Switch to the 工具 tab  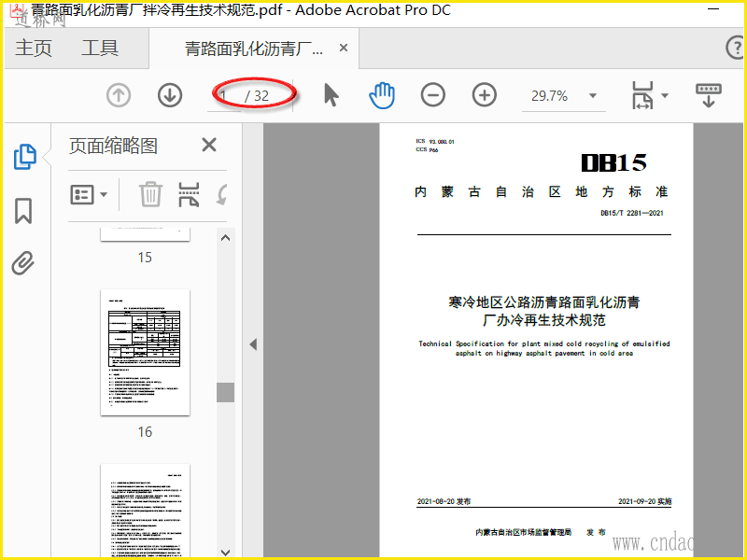[100, 49]
